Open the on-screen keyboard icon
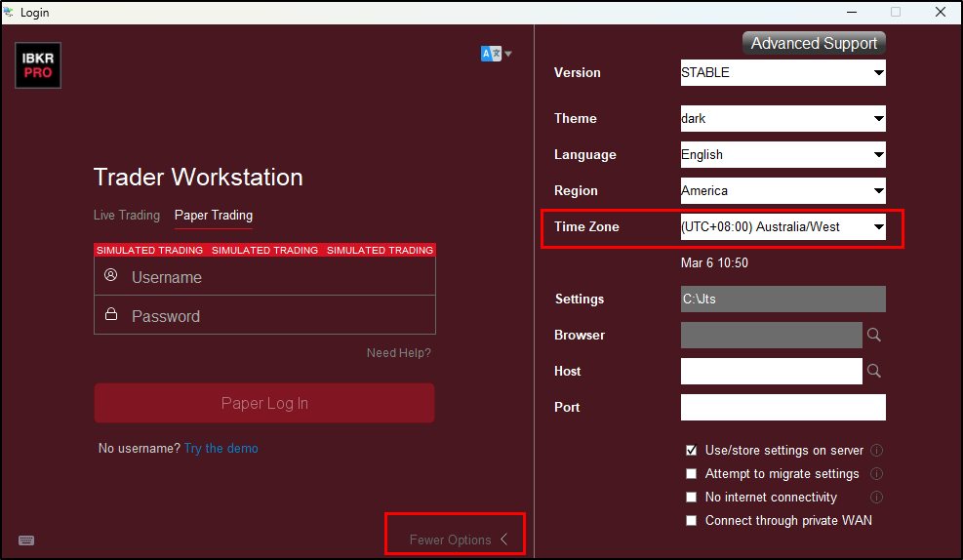The image size is (963, 560). pos(26,540)
